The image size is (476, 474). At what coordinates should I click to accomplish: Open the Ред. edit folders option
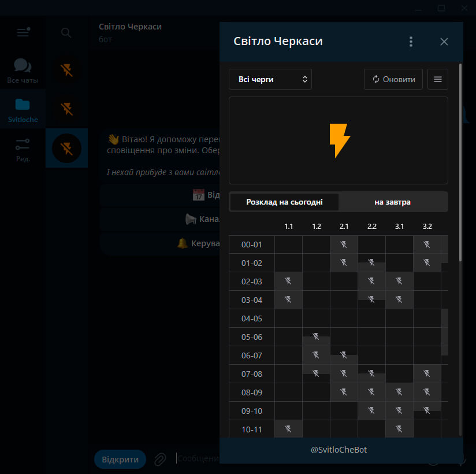point(23,149)
